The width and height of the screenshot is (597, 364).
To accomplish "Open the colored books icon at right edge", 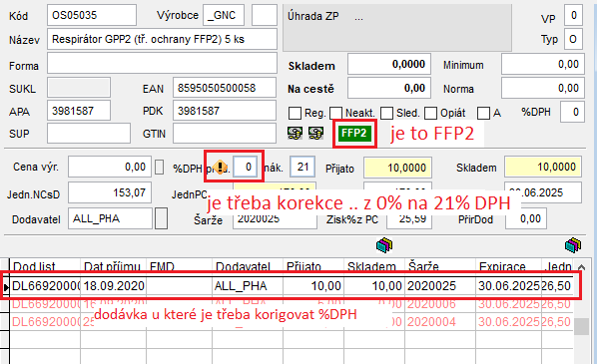I will coord(573,245).
